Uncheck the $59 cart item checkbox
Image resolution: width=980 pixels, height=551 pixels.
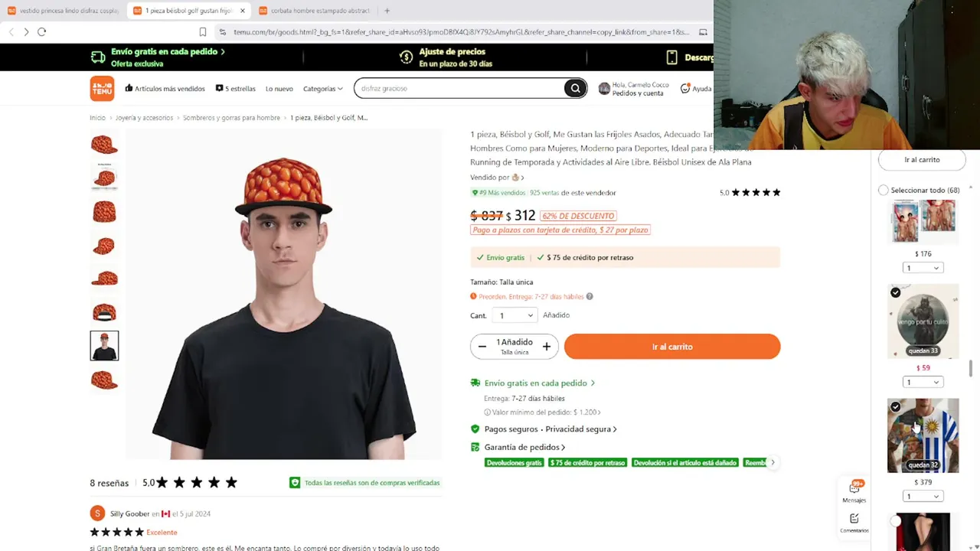tap(895, 292)
